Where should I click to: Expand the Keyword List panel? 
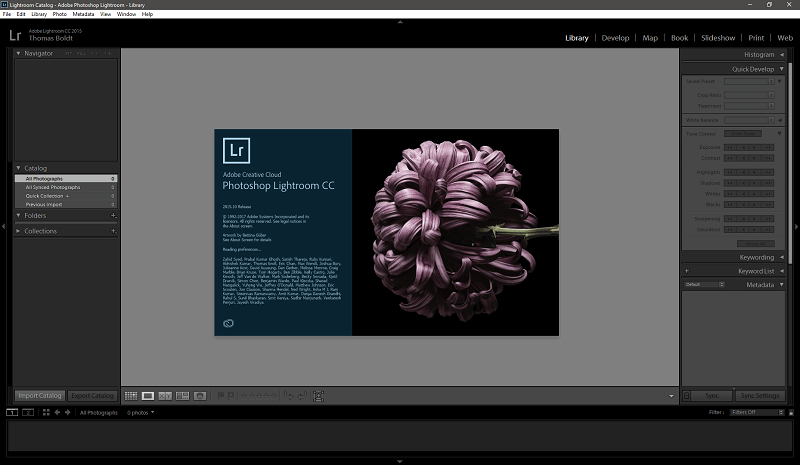[781, 271]
